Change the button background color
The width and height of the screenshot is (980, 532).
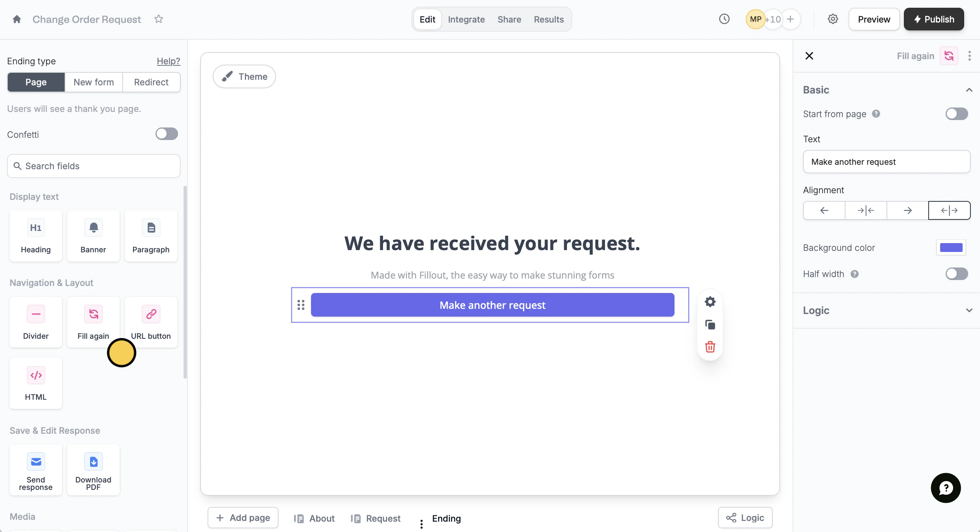(x=951, y=248)
